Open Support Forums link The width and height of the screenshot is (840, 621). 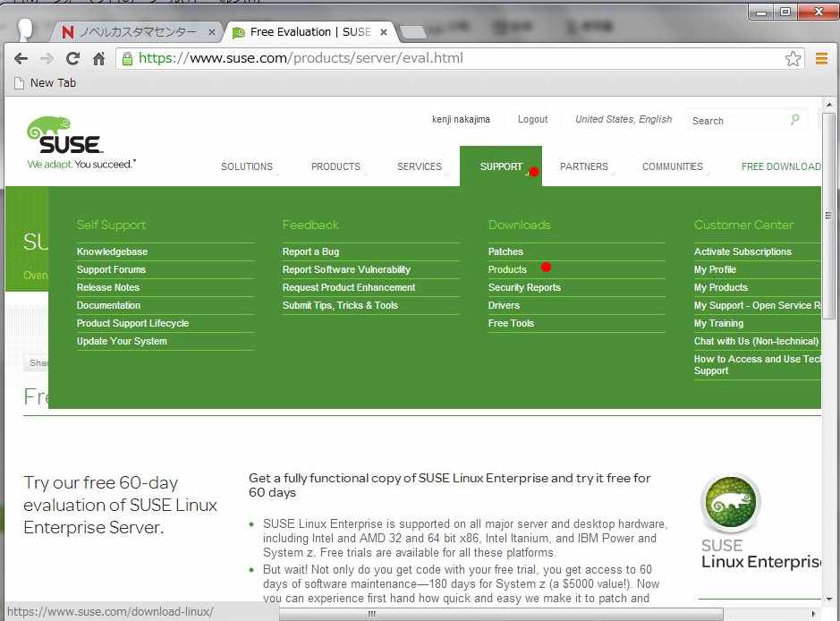pyautogui.click(x=111, y=269)
